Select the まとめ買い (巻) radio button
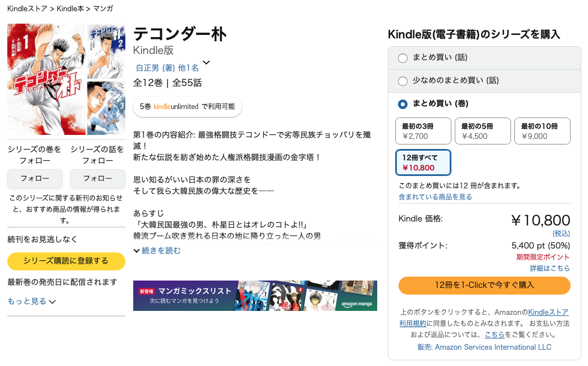 [x=402, y=104]
